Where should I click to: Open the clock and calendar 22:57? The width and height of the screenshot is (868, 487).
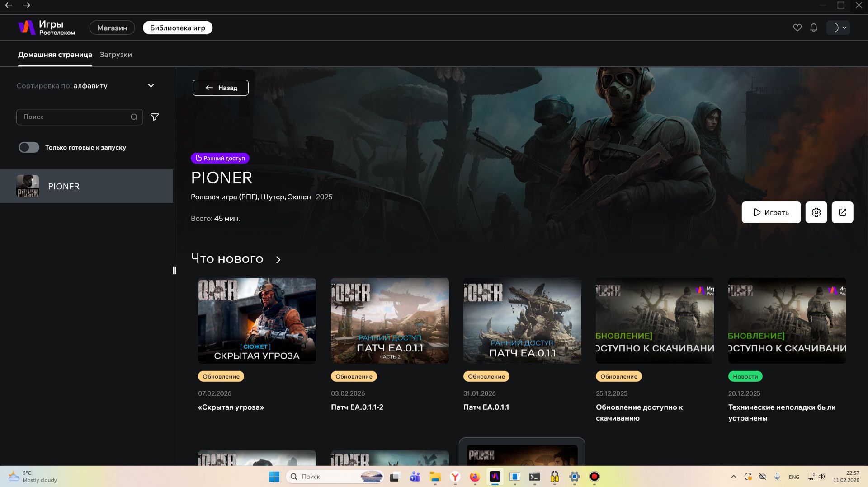click(846, 477)
